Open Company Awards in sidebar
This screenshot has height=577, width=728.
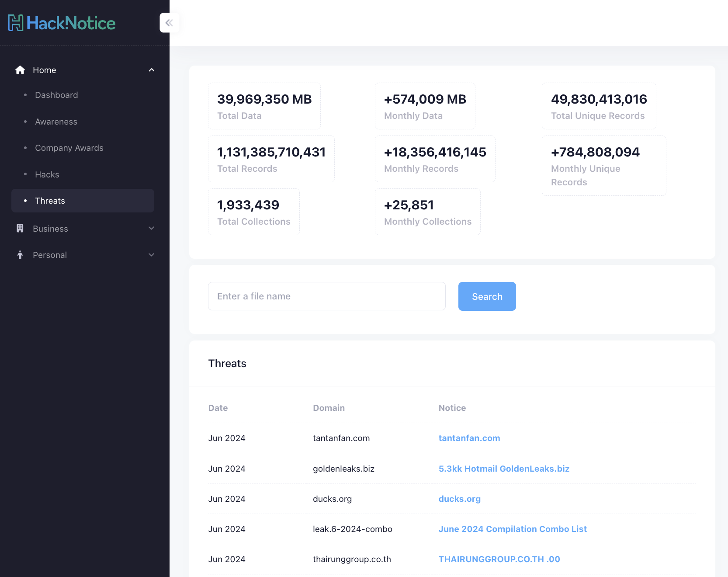pos(69,148)
